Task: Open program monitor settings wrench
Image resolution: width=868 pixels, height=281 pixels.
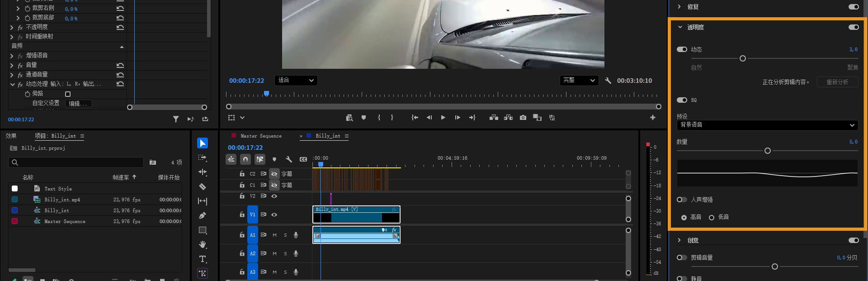Action: [x=608, y=81]
